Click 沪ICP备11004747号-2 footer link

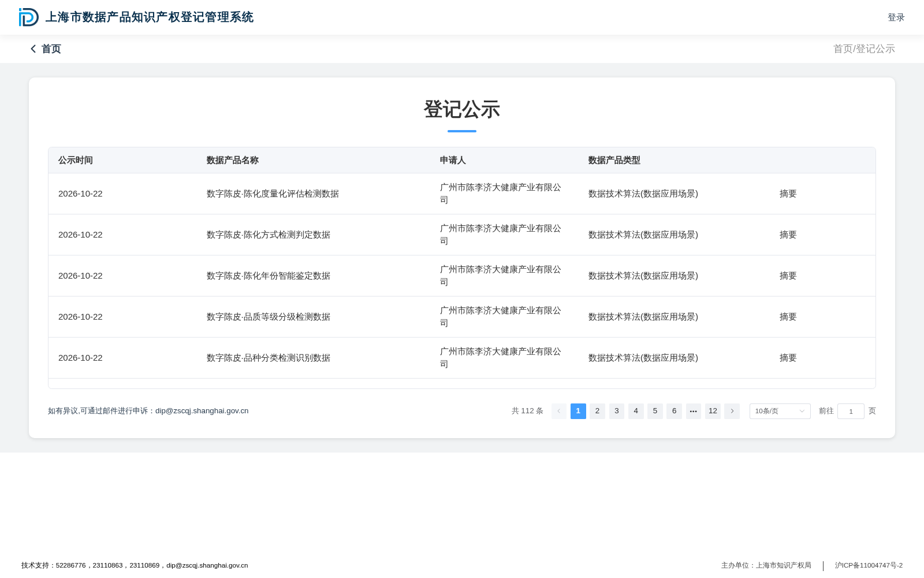[869, 565]
